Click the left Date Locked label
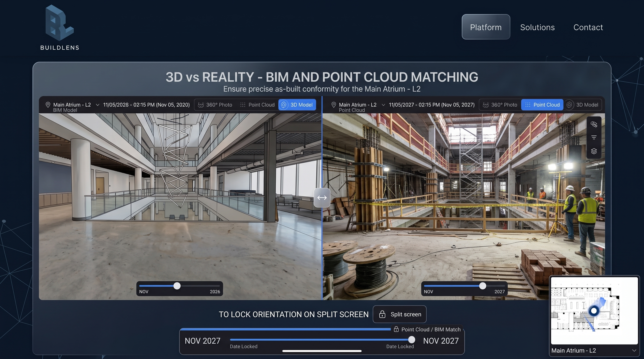Image resolution: width=644 pixels, height=359 pixels. click(244, 347)
